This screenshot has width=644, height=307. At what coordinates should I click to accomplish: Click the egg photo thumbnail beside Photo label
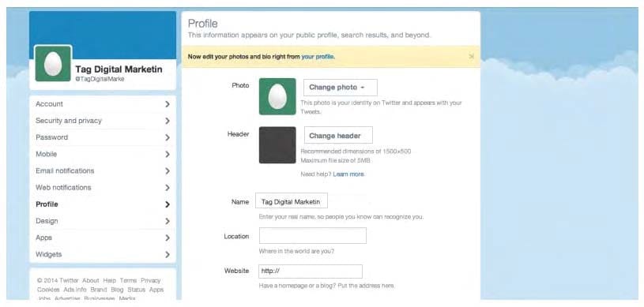[277, 96]
